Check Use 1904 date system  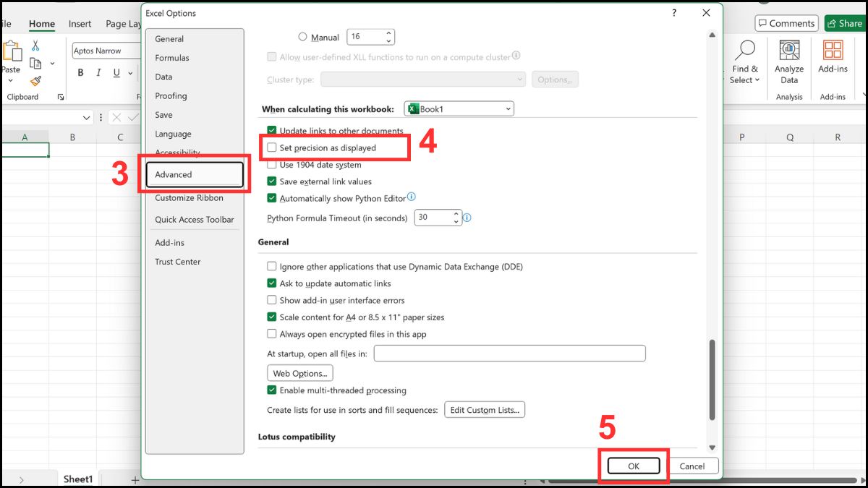272,164
